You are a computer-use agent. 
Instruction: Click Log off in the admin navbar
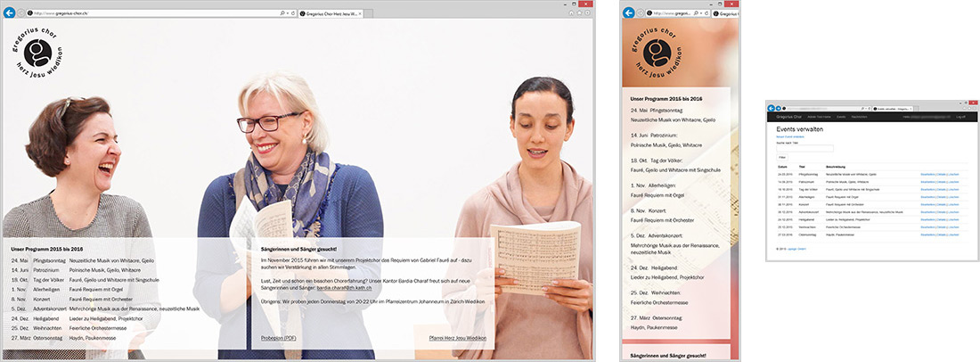point(960,116)
